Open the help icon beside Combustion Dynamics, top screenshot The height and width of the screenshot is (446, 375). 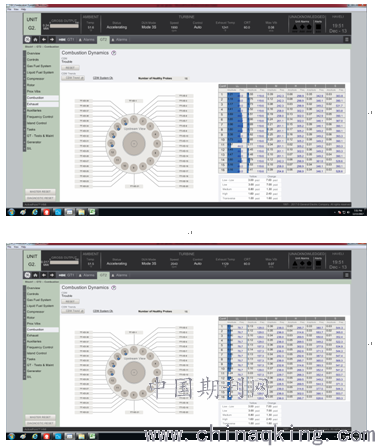(114, 53)
